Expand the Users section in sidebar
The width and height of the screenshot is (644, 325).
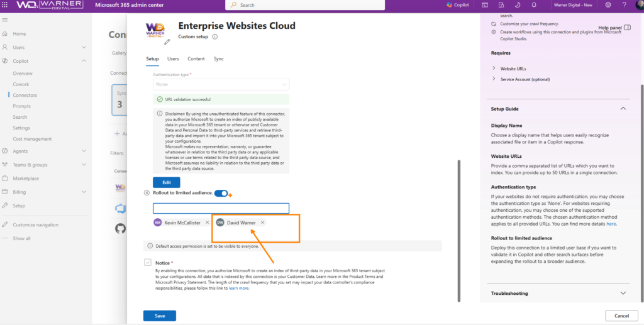pyautogui.click(x=84, y=47)
